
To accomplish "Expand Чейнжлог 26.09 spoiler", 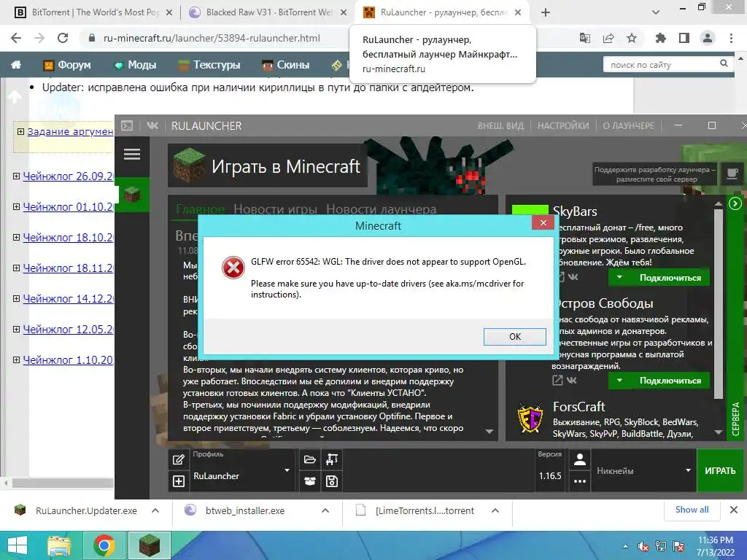I will 16,176.
